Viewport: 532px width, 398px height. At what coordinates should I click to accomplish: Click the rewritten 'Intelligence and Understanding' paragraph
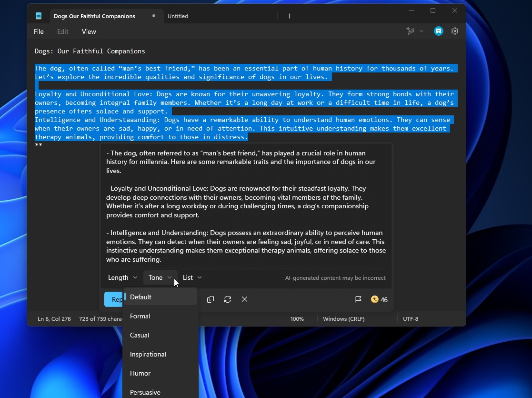pyautogui.click(x=246, y=246)
